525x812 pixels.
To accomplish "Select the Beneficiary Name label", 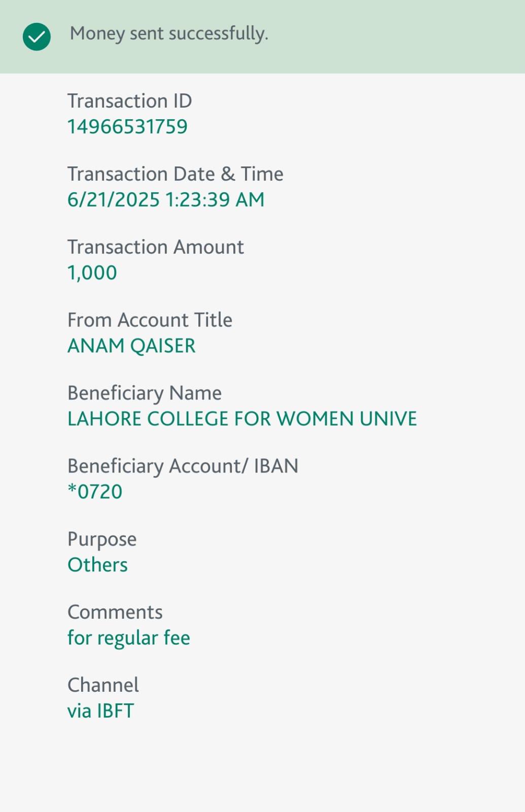I will click(x=145, y=393).
